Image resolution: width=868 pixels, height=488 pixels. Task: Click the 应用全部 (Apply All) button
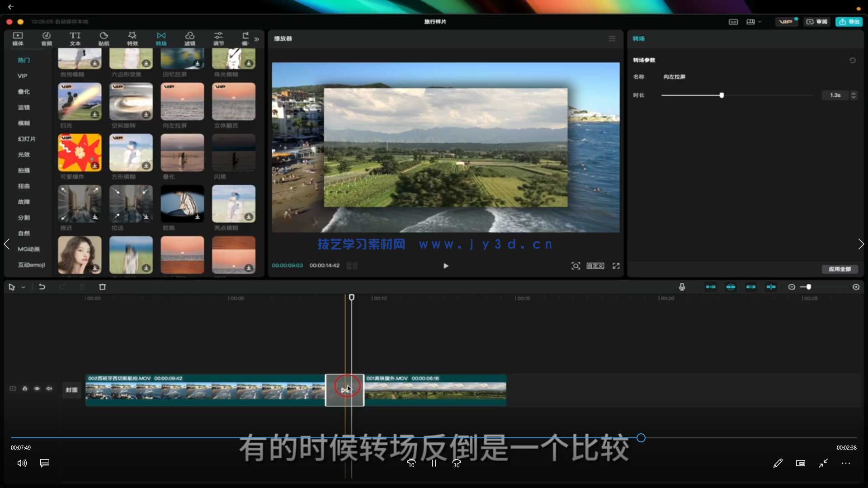click(840, 269)
